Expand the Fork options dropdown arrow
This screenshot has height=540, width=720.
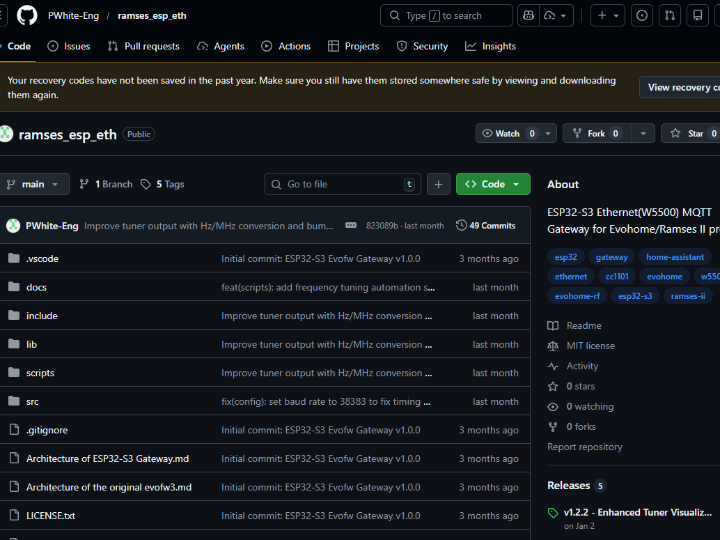click(643, 134)
